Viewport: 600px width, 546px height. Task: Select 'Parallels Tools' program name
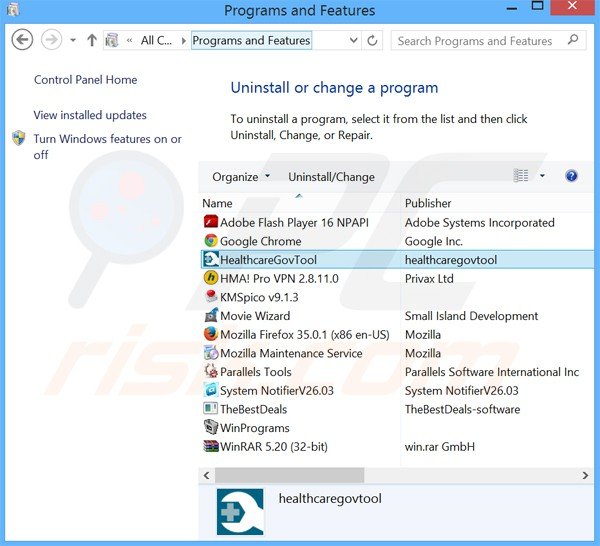coord(256,372)
